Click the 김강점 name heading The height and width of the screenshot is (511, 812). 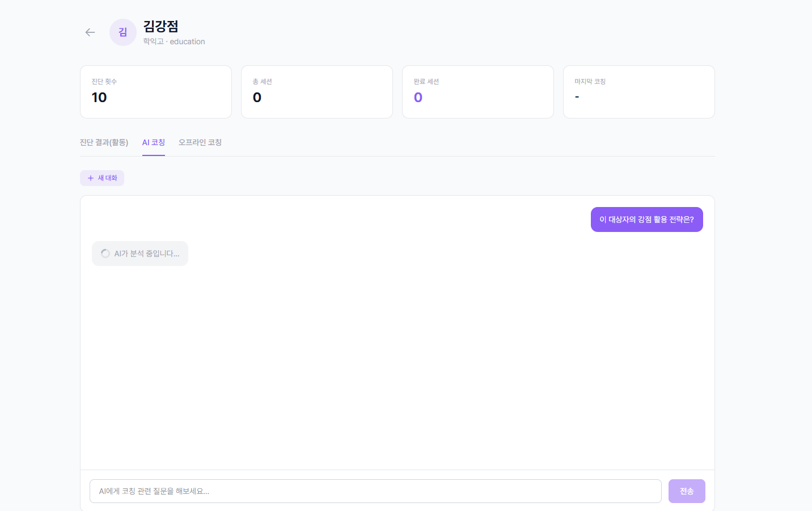[160, 26]
